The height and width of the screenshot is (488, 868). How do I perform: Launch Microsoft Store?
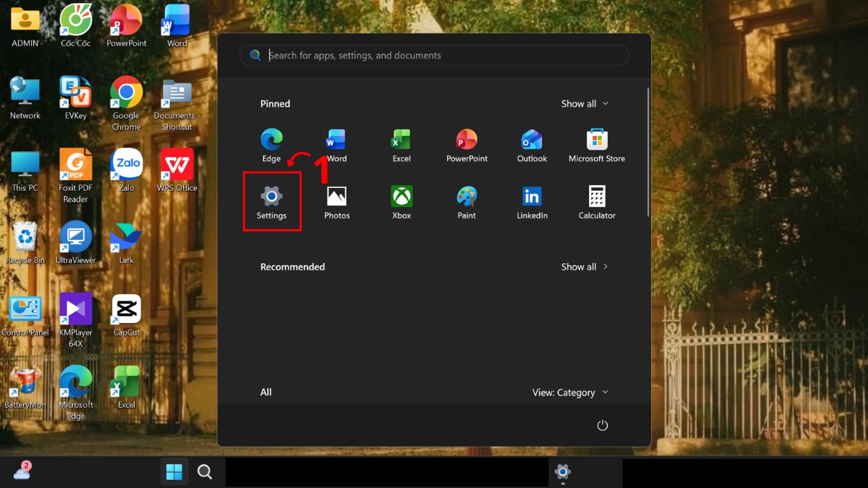[597, 145]
